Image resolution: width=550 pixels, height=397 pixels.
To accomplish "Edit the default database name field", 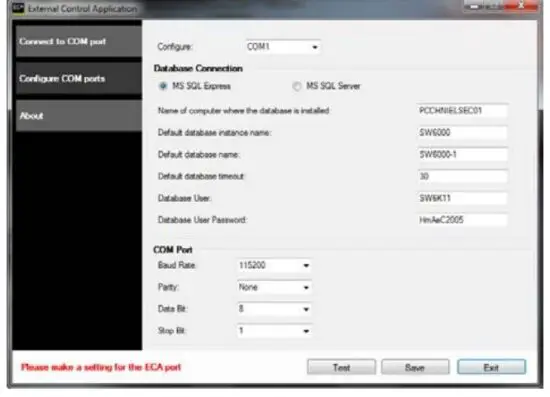I will pyautogui.click(x=462, y=154).
